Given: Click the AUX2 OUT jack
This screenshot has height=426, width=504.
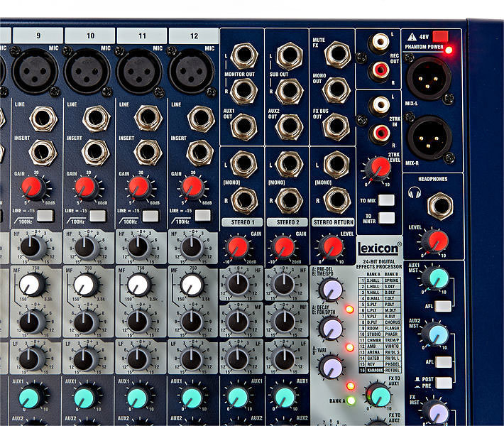Looking at the screenshot, I should 290,126.
